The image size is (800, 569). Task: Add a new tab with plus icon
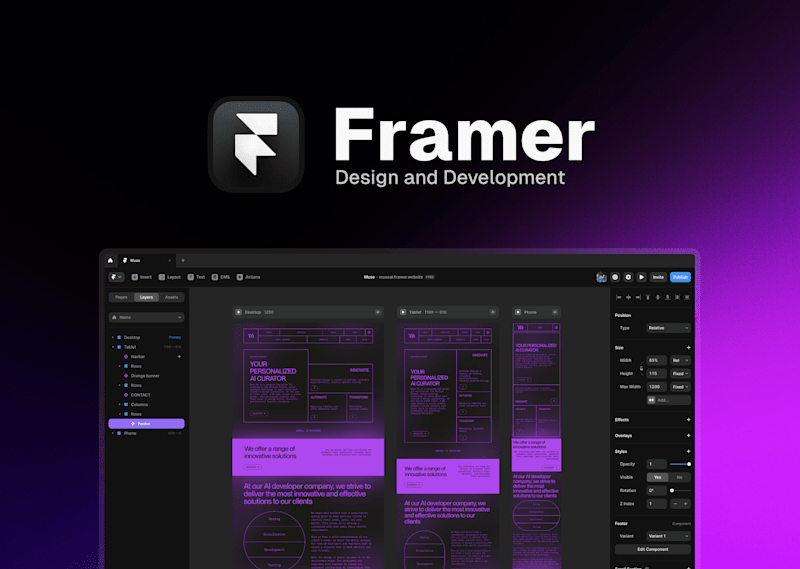point(183,260)
